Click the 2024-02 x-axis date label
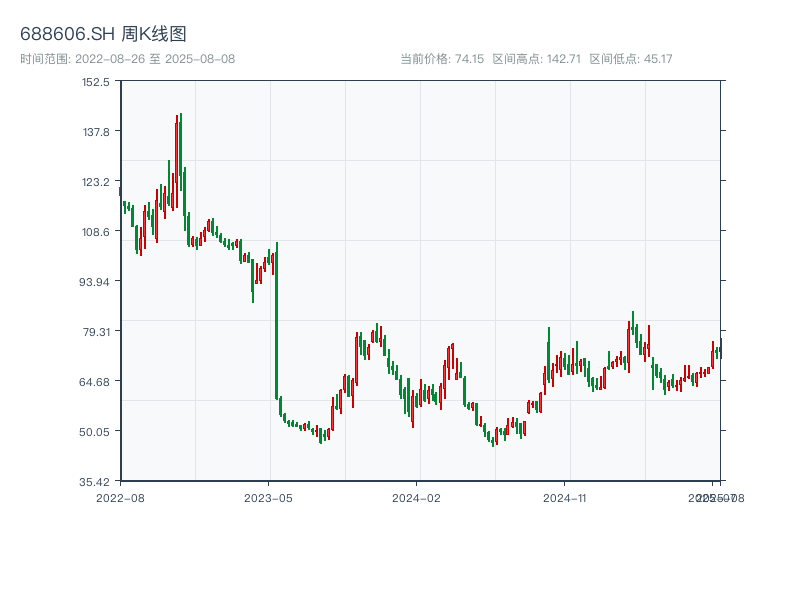 (417, 497)
